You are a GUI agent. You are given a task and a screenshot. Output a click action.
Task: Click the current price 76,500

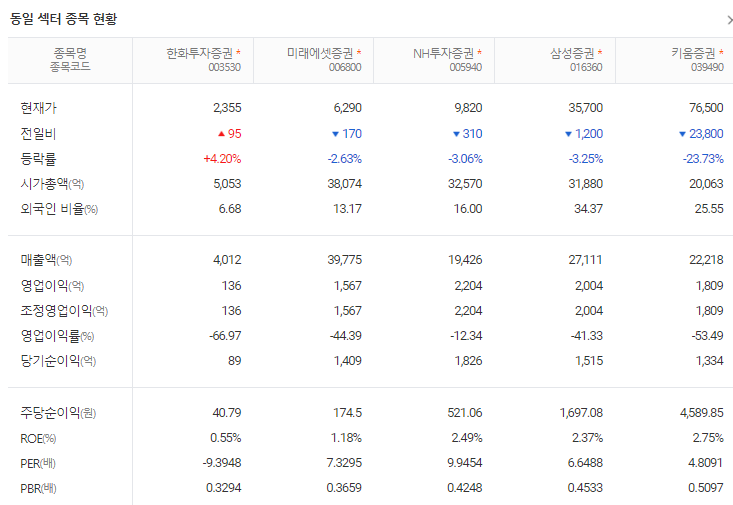pyautogui.click(x=706, y=108)
